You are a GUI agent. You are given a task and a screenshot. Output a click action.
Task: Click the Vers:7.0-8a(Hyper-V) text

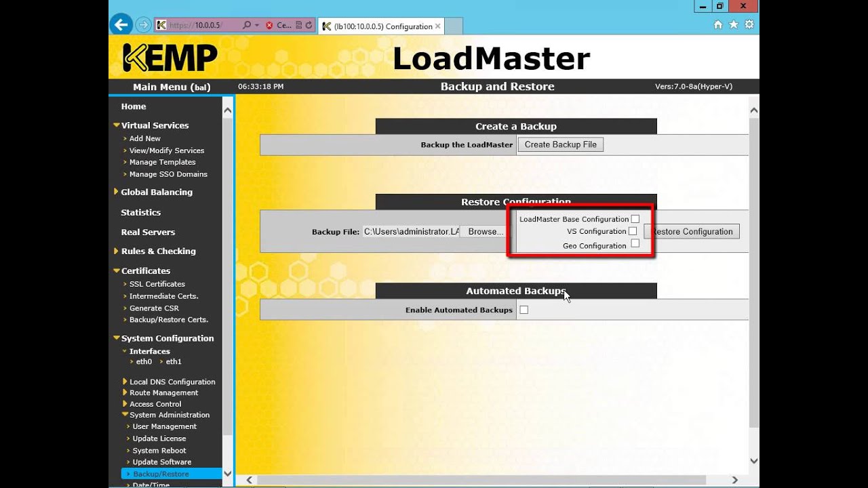693,86
